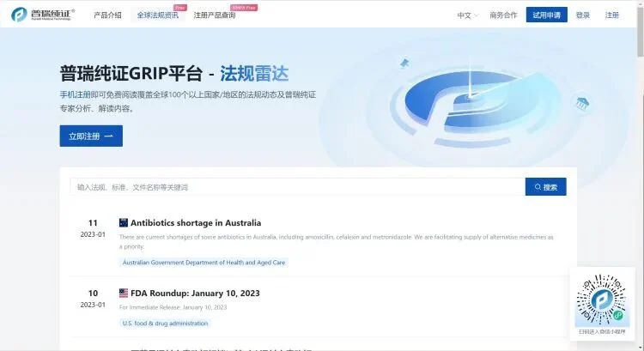Click the 2023-01 date under 10
The width and height of the screenshot is (644, 351).
pyautogui.click(x=93, y=305)
